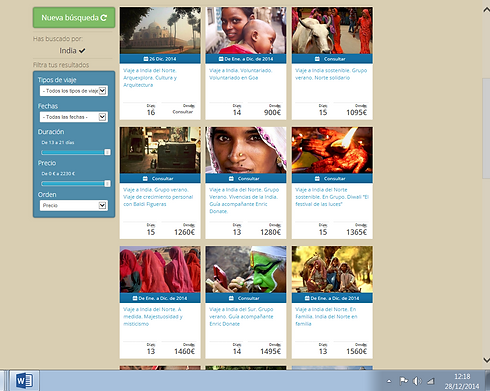Viewport: 490px width, 391px height.
Task: Click calendar icon on Norte solidario card
Action: [317, 59]
